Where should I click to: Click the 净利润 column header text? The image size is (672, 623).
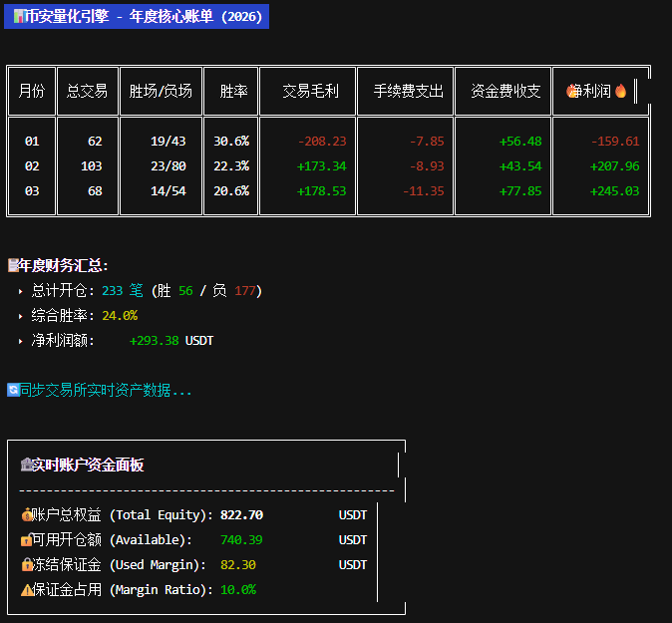(593, 91)
